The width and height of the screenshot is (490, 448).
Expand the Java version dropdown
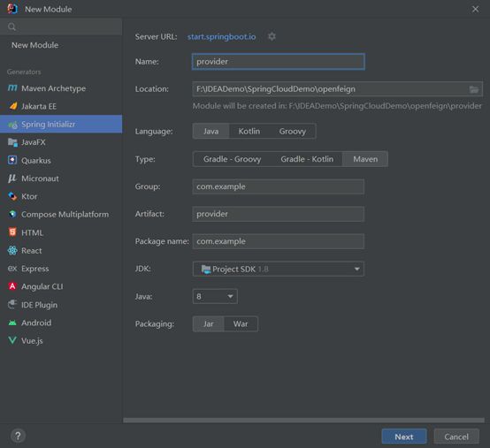pos(215,296)
